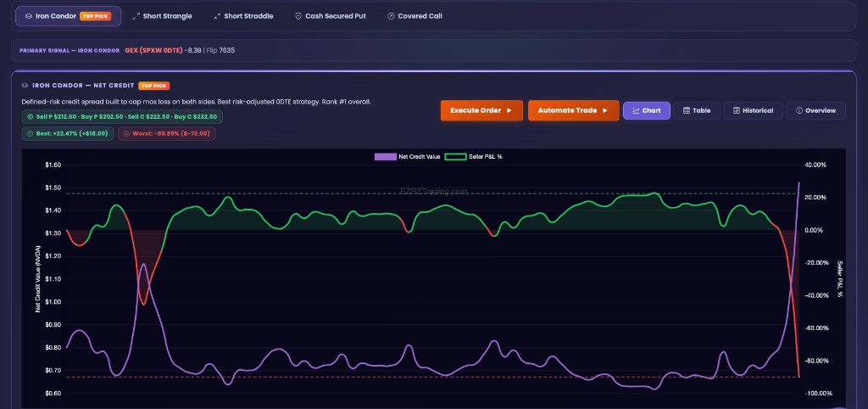The width and height of the screenshot is (868, 409).
Task: Click the TOP PICK badge beside the card heading
Action: tap(154, 86)
